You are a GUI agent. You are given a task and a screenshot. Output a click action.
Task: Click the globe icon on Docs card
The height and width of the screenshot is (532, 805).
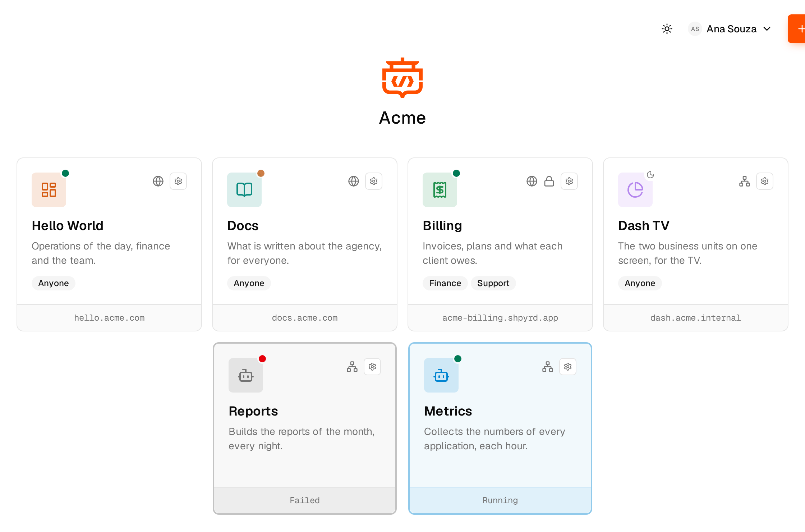(x=354, y=181)
